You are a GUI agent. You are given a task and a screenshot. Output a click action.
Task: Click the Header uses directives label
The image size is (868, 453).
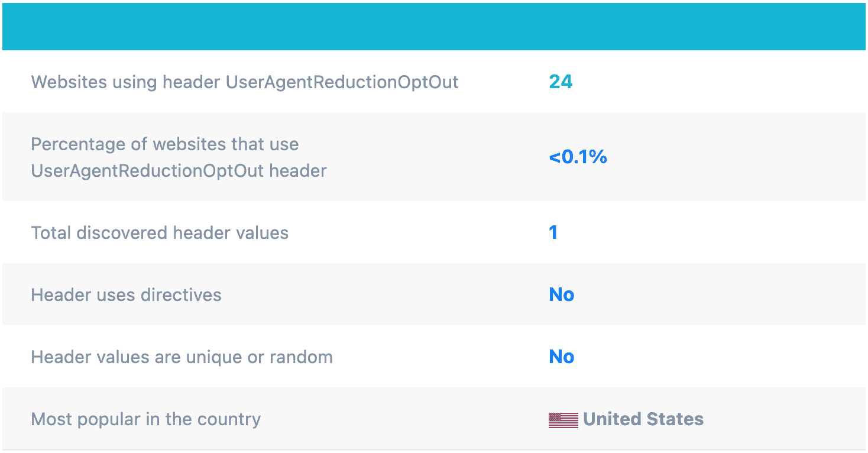click(x=126, y=295)
